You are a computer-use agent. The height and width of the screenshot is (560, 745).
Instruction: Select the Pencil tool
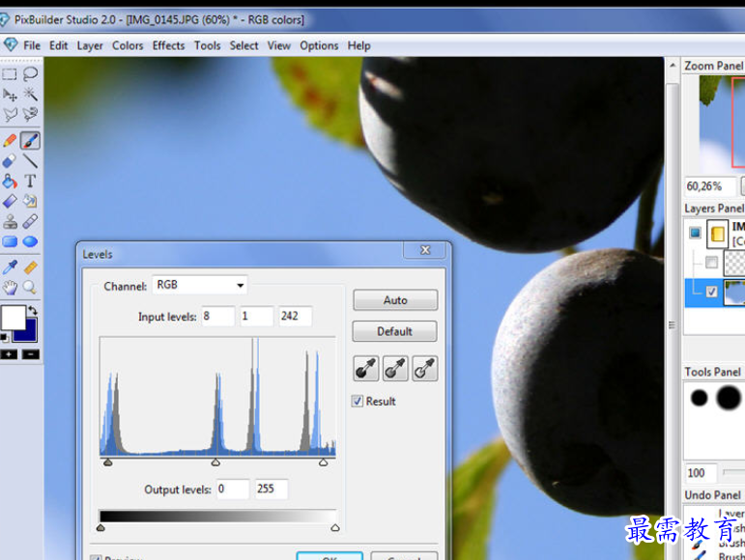10,141
